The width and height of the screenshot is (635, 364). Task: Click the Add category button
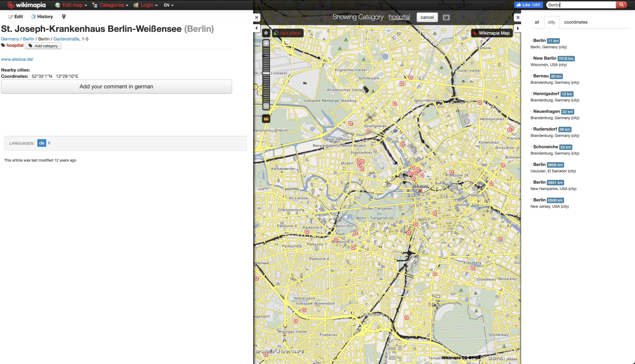point(43,46)
